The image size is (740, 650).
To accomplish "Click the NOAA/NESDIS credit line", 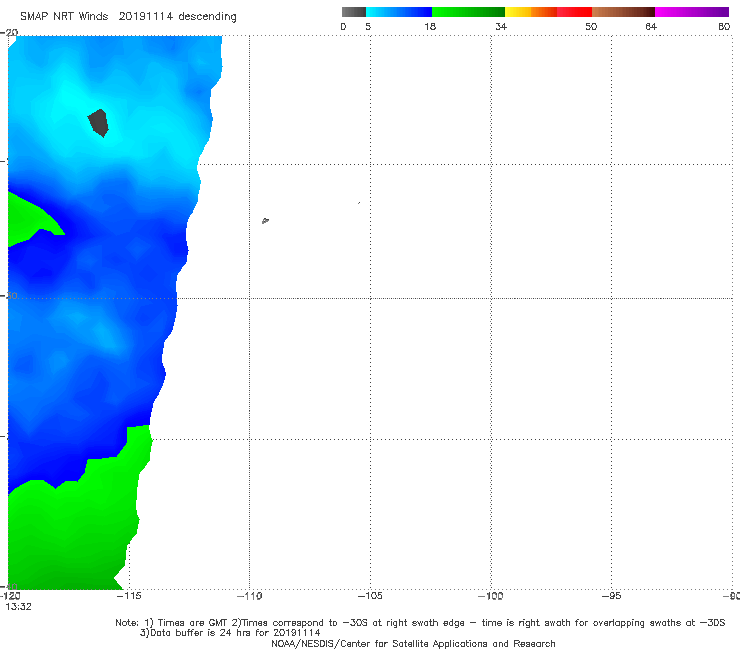I will (x=413, y=644).
